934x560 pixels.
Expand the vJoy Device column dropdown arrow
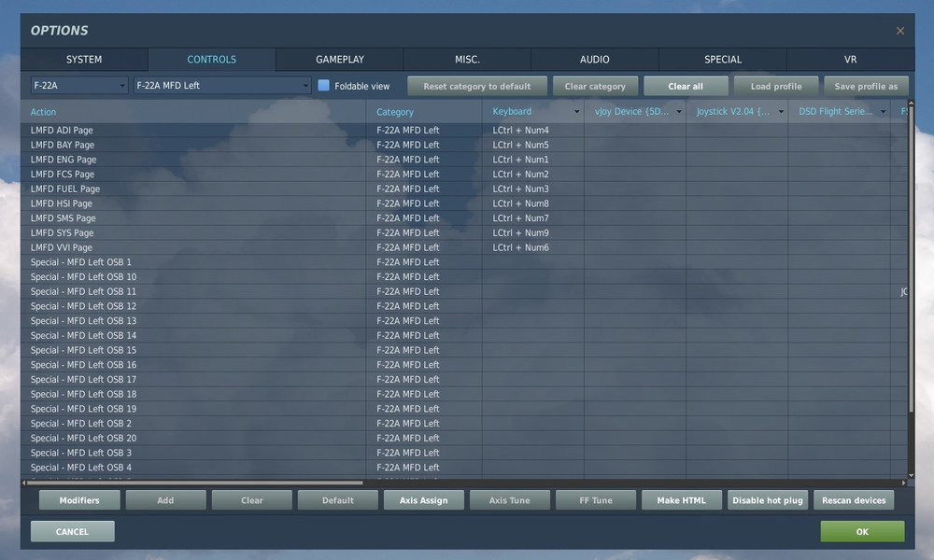678,111
